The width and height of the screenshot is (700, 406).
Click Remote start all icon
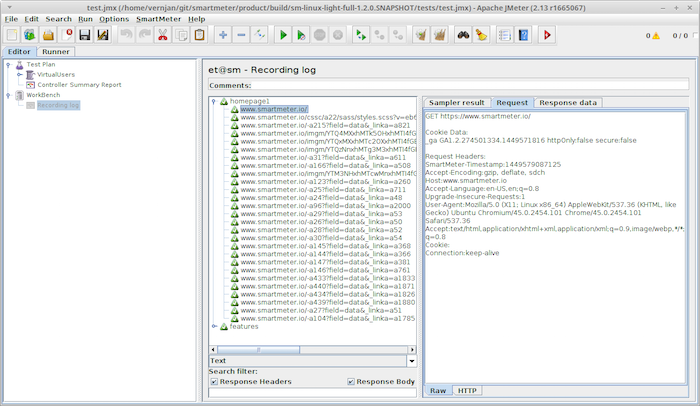(361, 35)
